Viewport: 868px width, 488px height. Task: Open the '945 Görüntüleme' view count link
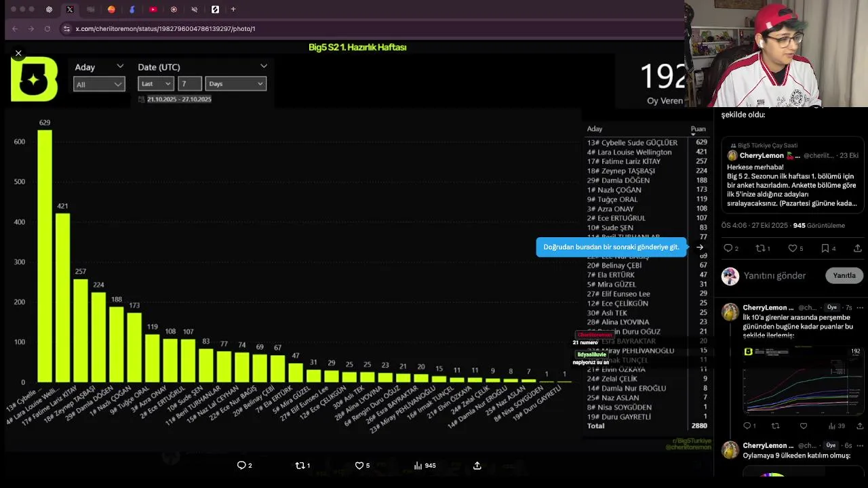coord(819,226)
